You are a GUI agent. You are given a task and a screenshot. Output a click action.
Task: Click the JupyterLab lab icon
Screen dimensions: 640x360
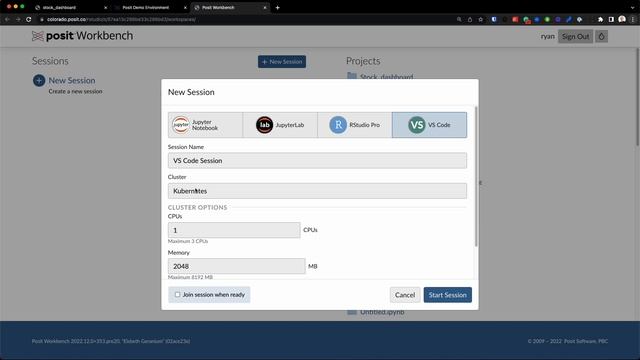click(x=264, y=125)
